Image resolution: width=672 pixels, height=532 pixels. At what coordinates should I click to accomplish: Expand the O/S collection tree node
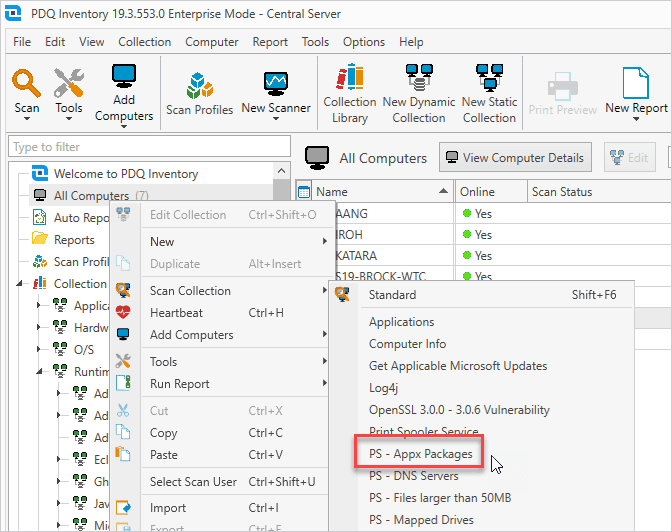coord(39,349)
